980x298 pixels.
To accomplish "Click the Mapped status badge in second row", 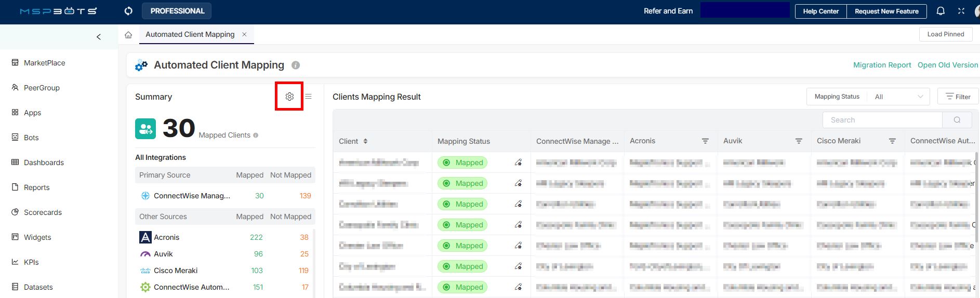I will [462, 183].
